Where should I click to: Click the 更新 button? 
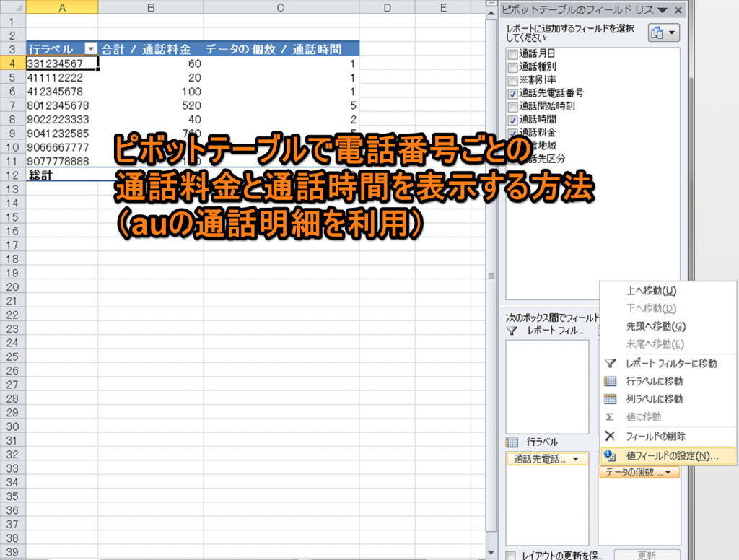pos(647,555)
